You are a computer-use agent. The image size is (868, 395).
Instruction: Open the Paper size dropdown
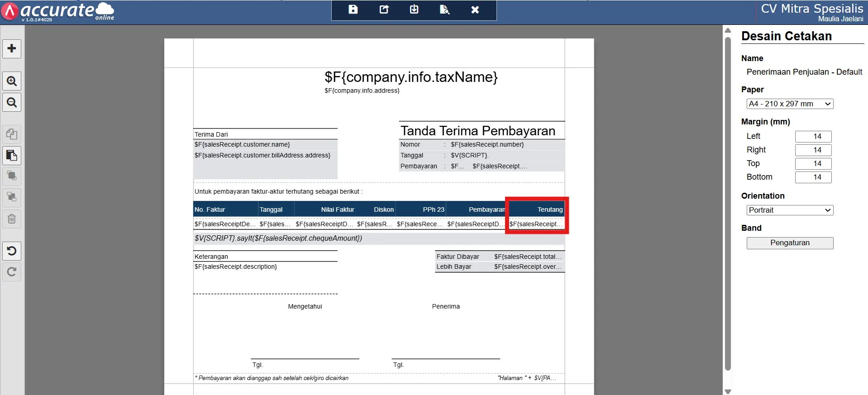pos(790,104)
